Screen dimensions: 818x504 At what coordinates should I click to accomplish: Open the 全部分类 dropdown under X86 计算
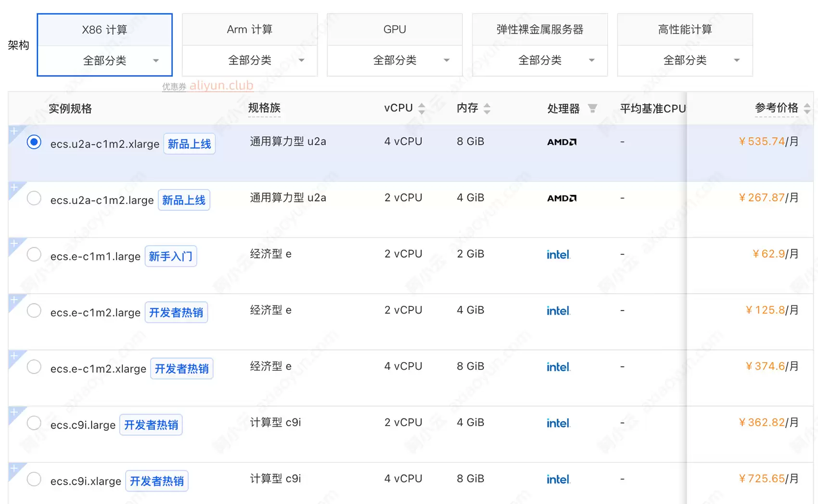[x=105, y=61]
